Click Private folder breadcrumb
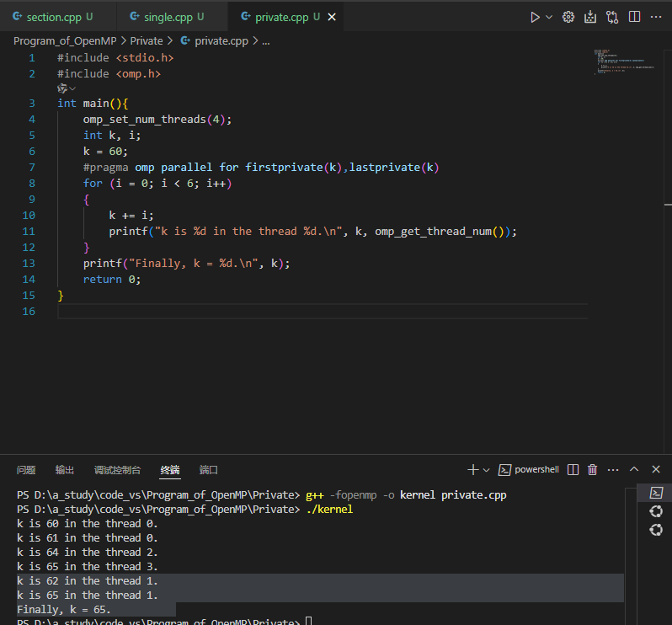This screenshot has width=672, height=625. point(147,41)
